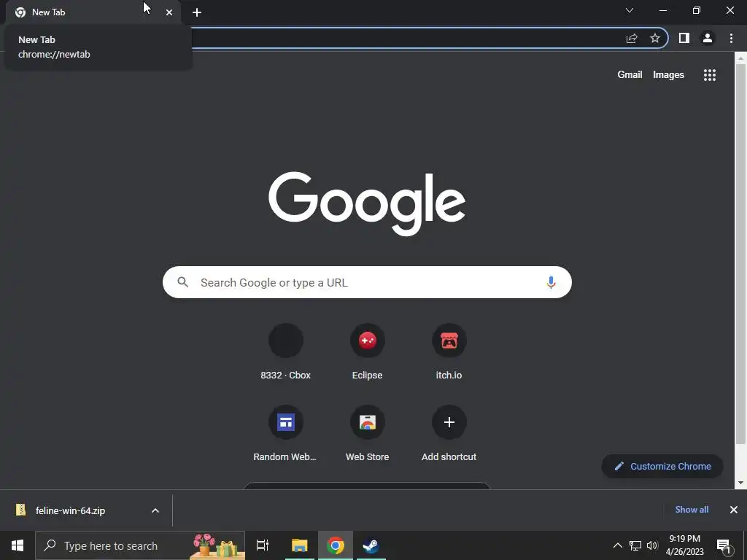Image resolution: width=747 pixels, height=560 pixels.
Task: Open the tab search dropdown arrow
Action: (630, 10)
